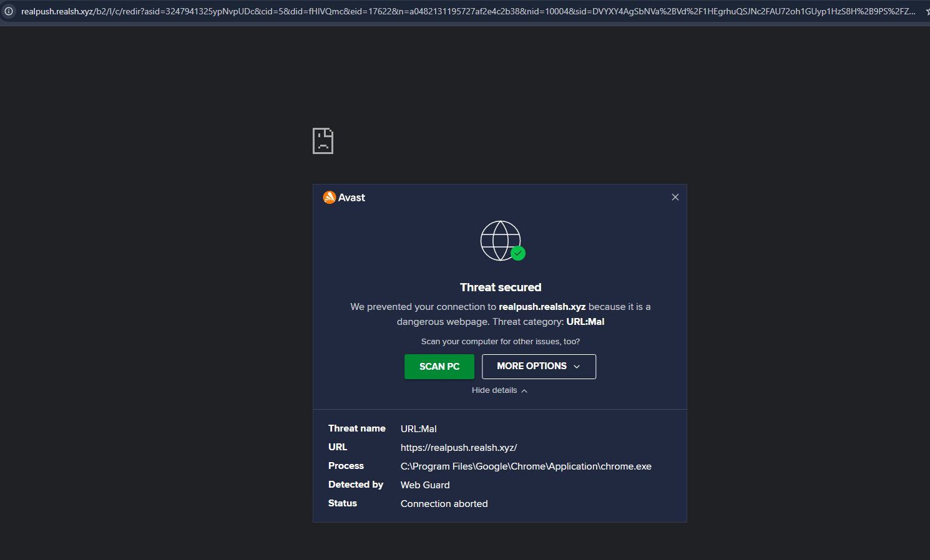Click the 'Status' label
Screen dimensions: 930x560
(x=343, y=503)
